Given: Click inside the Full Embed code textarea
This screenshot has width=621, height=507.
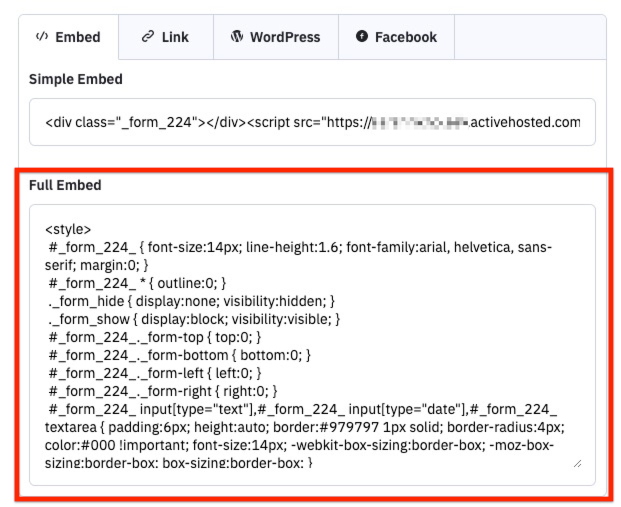Looking at the screenshot, I should coord(310,345).
